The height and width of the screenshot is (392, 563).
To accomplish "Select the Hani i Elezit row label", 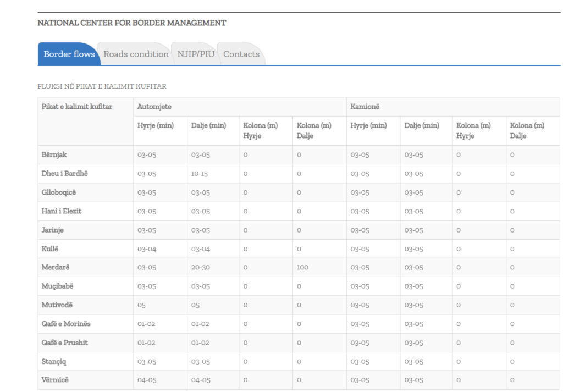I will [62, 211].
